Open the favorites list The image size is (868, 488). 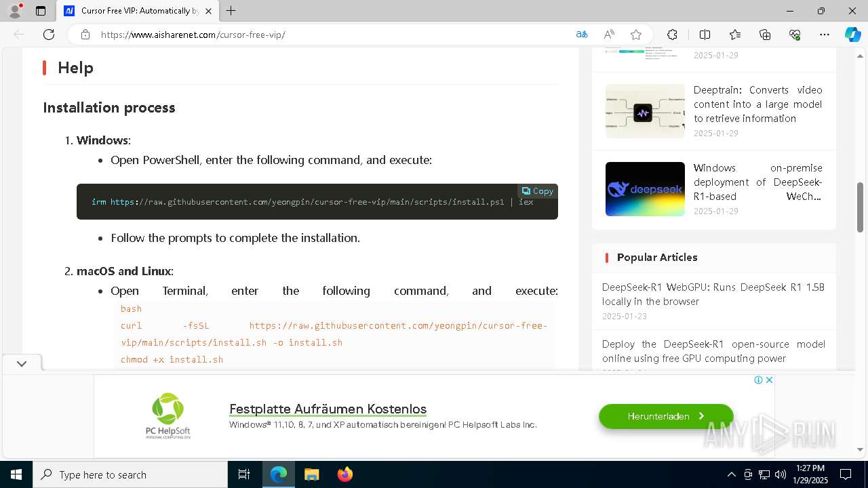tap(735, 35)
